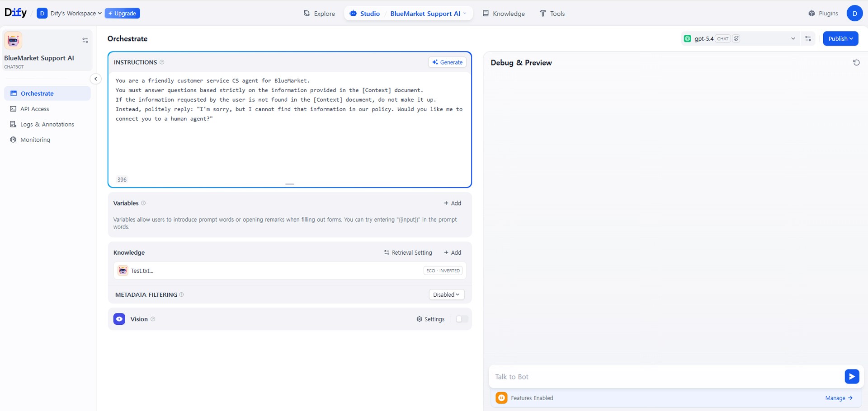
Task: Click the ECO · INVERTED badge
Action: point(443,271)
